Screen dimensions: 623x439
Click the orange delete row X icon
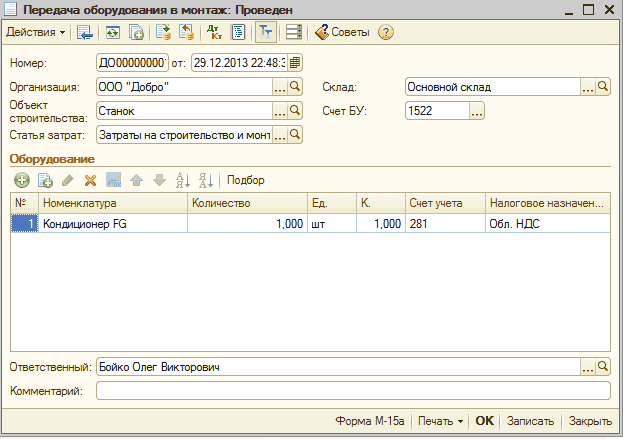[x=90, y=180]
